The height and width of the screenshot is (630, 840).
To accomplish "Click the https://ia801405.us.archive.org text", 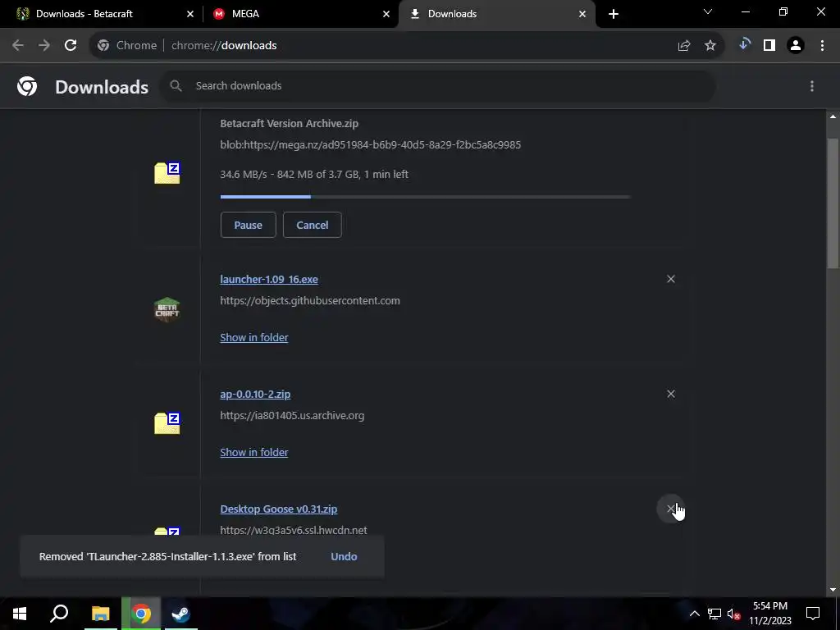I will point(292,416).
